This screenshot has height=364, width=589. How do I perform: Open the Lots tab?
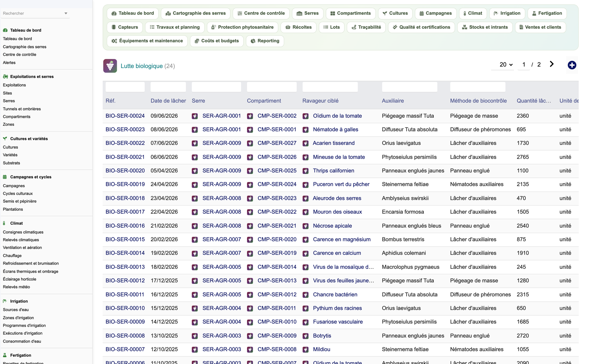point(331,27)
